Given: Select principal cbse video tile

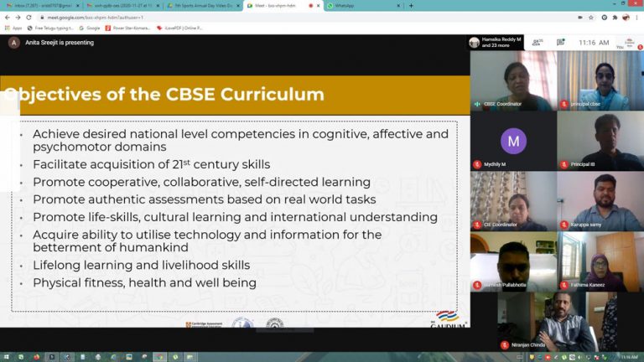Looking at the screenshot, I should point(600,80).
